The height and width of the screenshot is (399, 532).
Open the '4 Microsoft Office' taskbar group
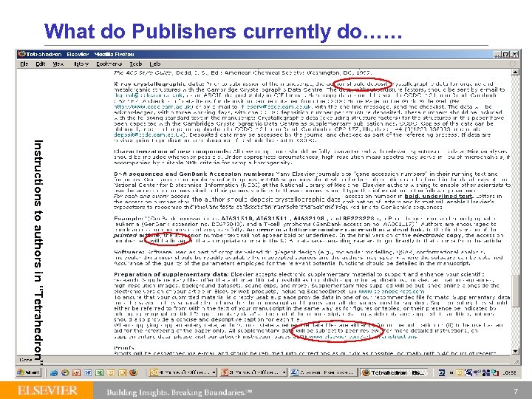(x=183, y=372)
